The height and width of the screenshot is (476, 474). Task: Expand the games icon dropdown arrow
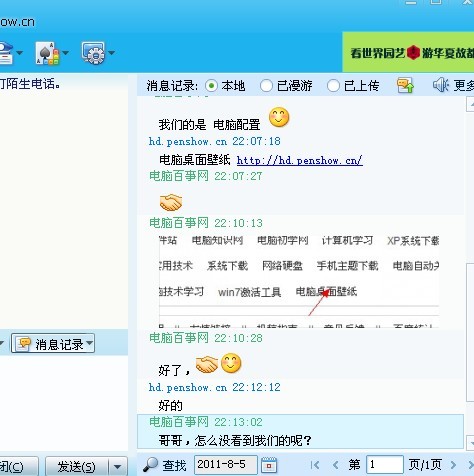(x=65, y=53)
